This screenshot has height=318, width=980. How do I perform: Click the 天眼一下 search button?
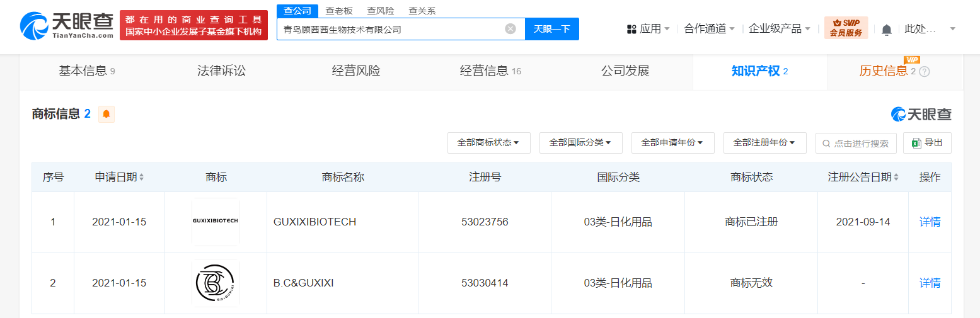pyautogui.click(x=552, y=29)
